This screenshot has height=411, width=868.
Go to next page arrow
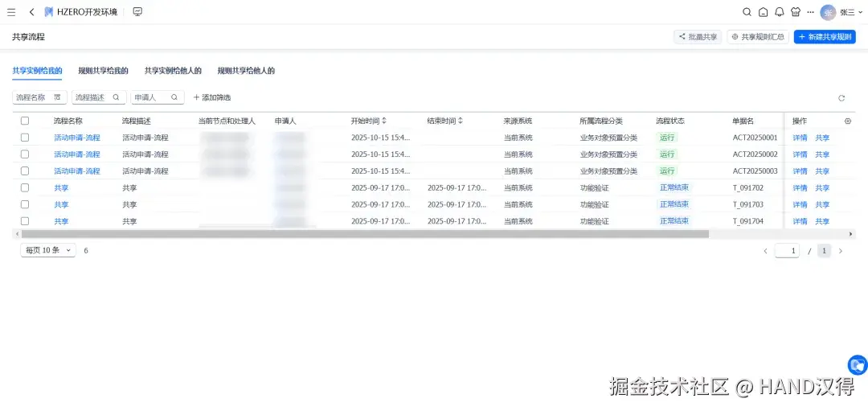(x=841, y=251)
